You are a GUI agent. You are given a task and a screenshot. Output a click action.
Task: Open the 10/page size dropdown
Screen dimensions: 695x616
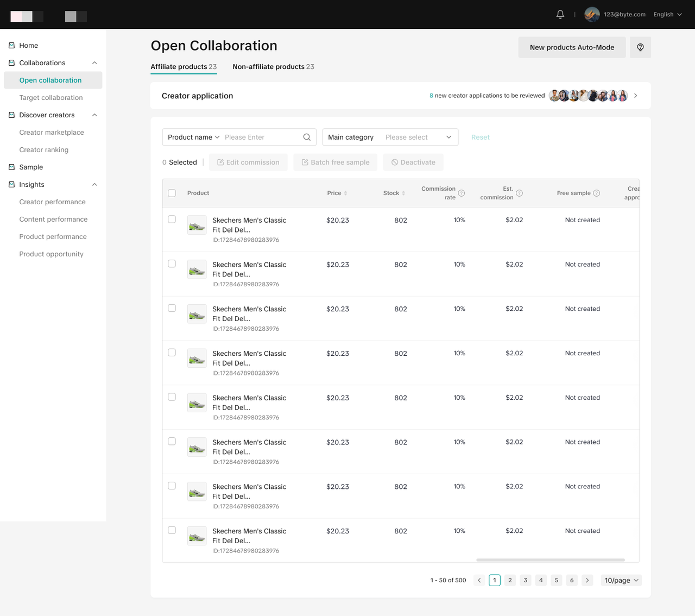[x=621, y=580]
